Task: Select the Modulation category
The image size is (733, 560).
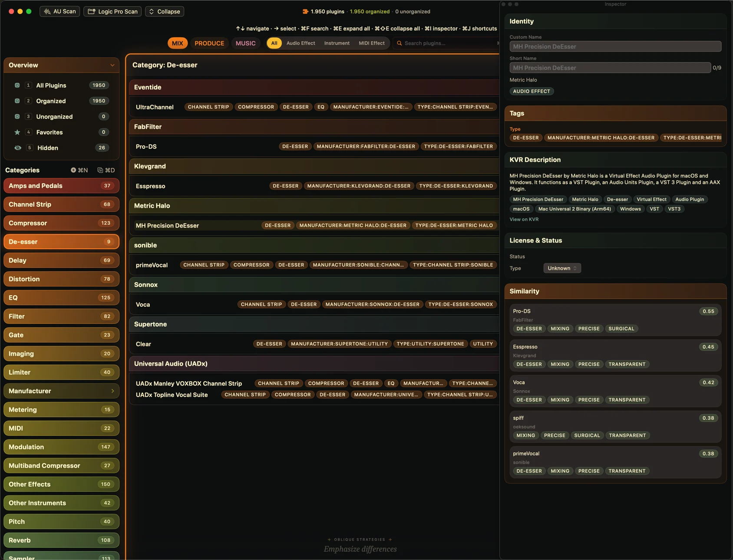Action: (x=61, y=447)
